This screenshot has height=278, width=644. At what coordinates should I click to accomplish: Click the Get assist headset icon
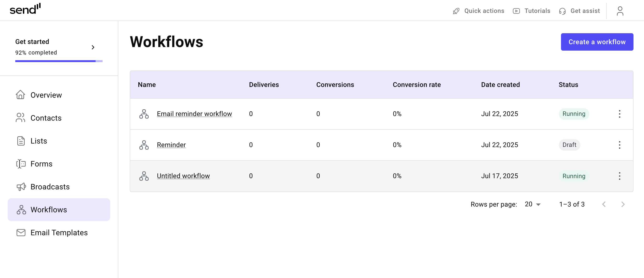click(562, 11)
